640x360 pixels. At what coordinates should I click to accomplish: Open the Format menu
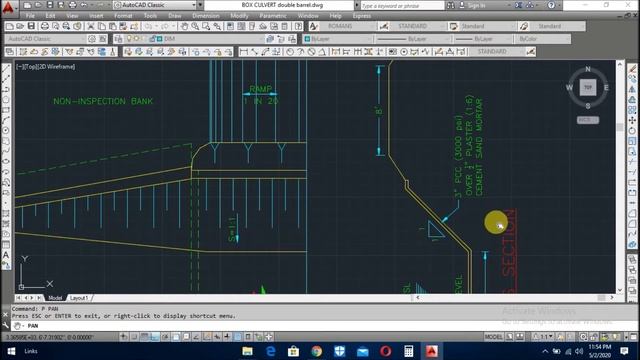[x=123, y=16]
